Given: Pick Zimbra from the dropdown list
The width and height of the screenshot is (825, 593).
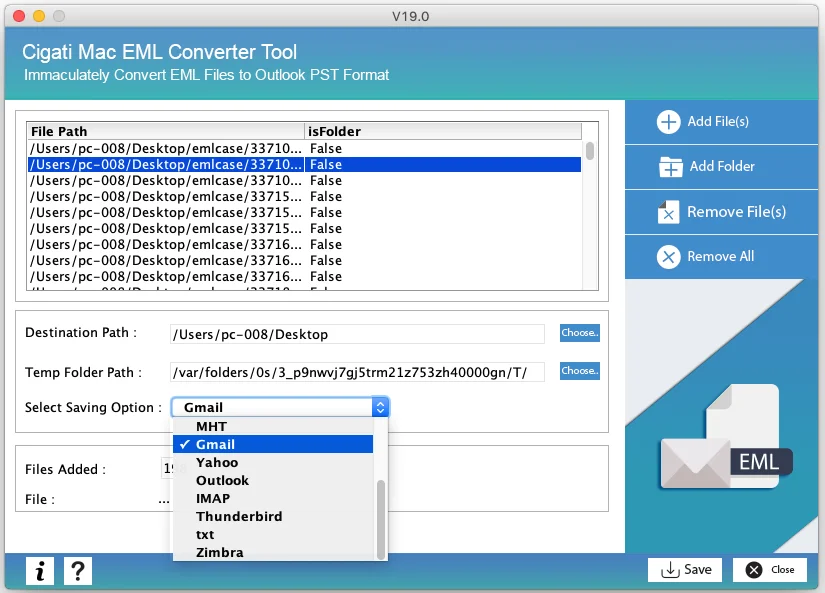Looking at the screenshot, I should (273, 552).
